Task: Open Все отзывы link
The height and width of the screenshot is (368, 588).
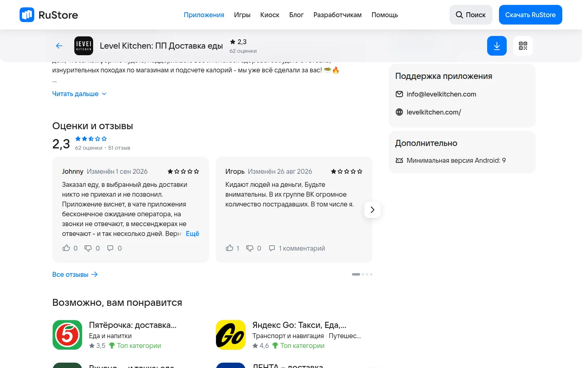Action: click(x=75, y=274)
